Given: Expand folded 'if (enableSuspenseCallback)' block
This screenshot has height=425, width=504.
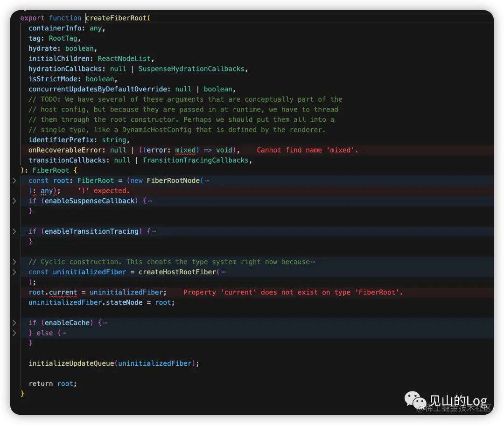Looking at the screenshot, I should point(14,201).
